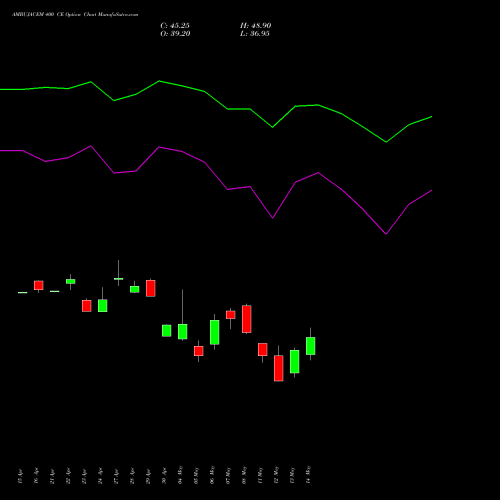This screenshot has height=500, width=500.
Task: Click the red candlestick for 11 May
Action: tap(263, 349)
